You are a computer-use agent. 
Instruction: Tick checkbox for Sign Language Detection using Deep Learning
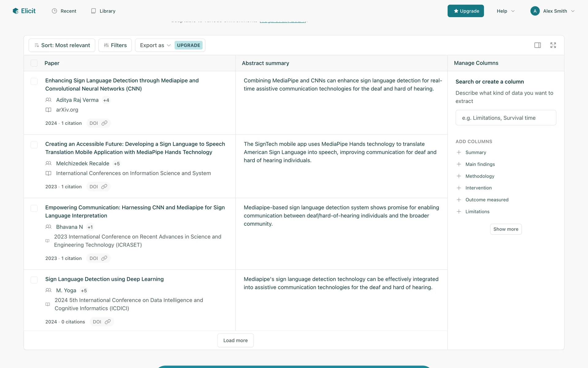pos(34,280)
